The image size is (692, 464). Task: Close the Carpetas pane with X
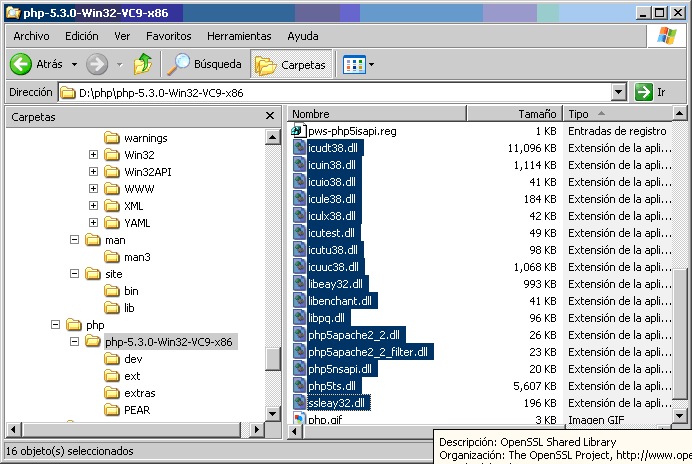click(270, 116)
